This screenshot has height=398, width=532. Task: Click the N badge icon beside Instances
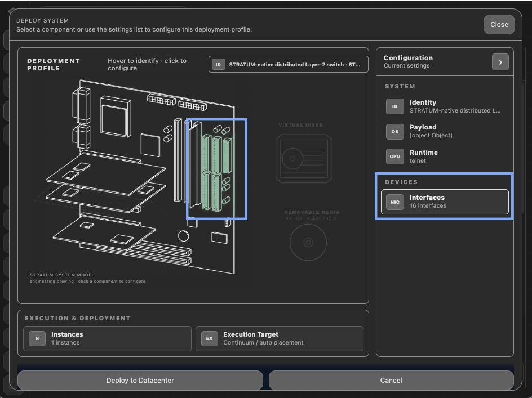(x=37, y=338)
